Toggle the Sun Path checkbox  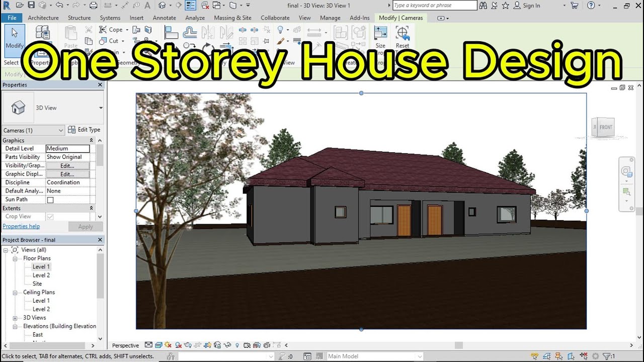(50, 200)
